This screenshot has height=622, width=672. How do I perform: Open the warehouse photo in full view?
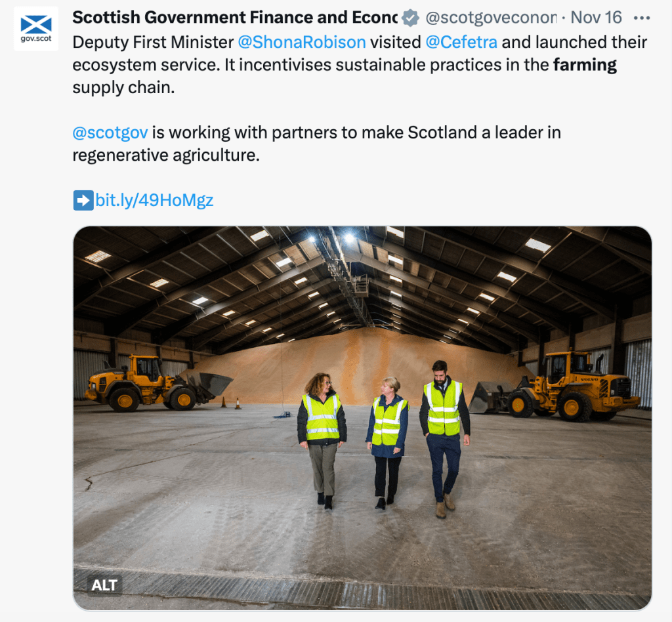(362, 418)
